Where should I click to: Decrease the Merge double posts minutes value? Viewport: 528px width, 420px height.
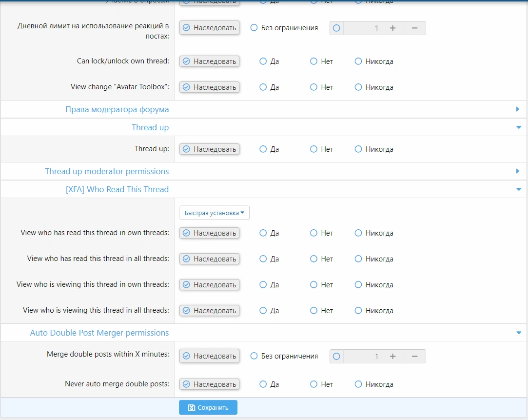[414, 357]
